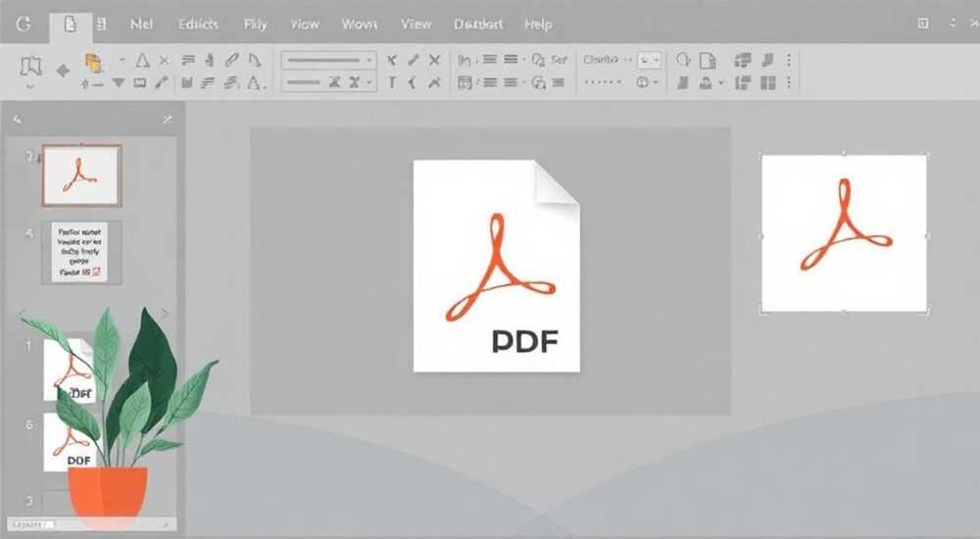The width and height of the screenshot is (980, 539).
Task: Select the paperclip link icon in toolbar
Action: tap(232, 60)
